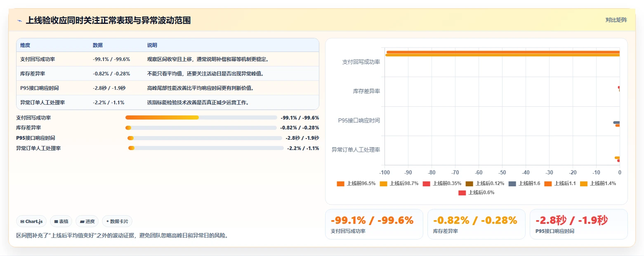Click the 异常订单人工处理率 progress bar
Viewport: 644px width, 256px height.
point(206,148)
